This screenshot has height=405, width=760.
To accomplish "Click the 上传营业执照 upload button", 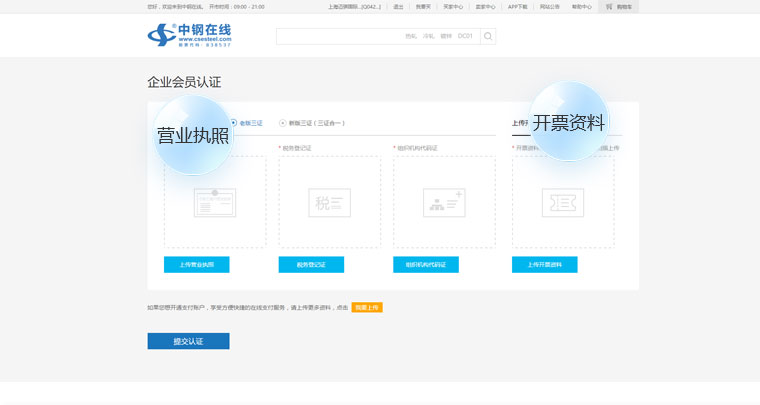I will pyautogui.click(x=197, y=265).
